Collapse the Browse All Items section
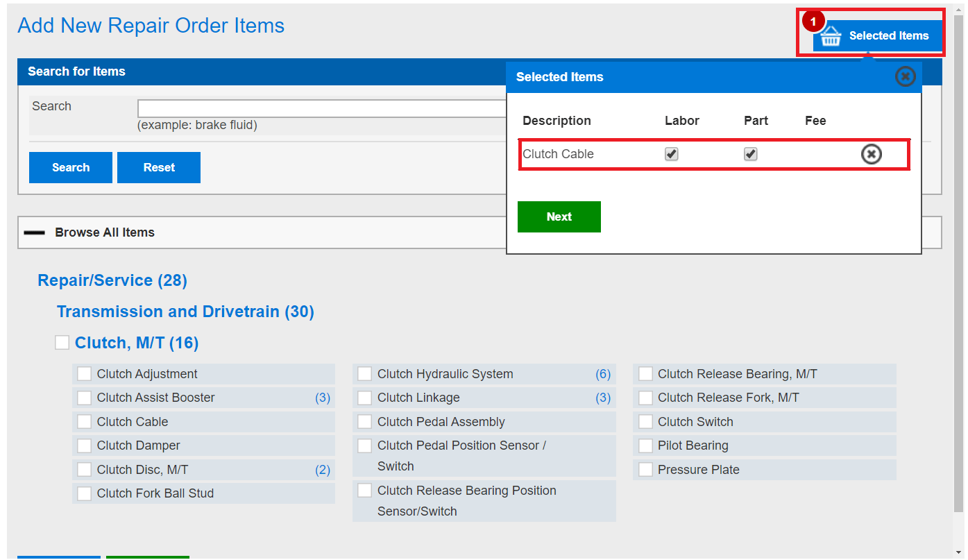The height and width of the screenshot is (560, 968). coord(34,232)
